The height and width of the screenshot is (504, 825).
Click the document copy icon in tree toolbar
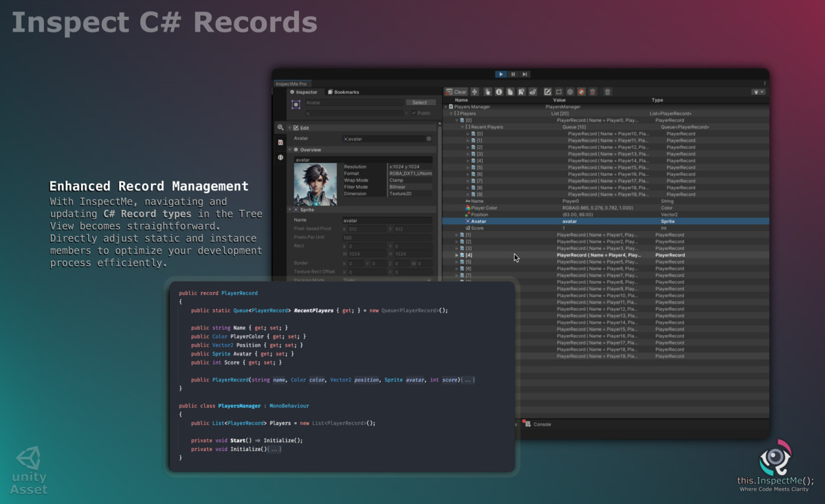pos(510,91)
